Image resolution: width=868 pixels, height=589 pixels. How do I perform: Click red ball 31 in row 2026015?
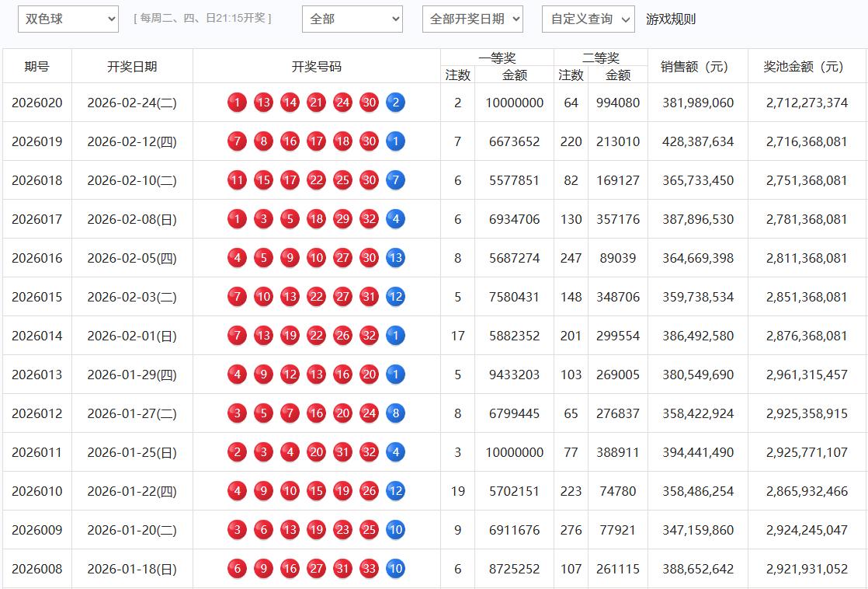369,296
